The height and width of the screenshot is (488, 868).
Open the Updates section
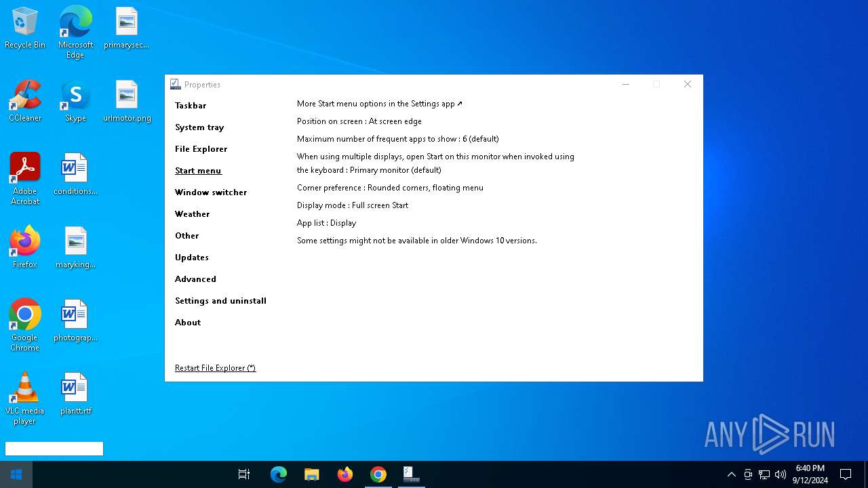(192, 258)
